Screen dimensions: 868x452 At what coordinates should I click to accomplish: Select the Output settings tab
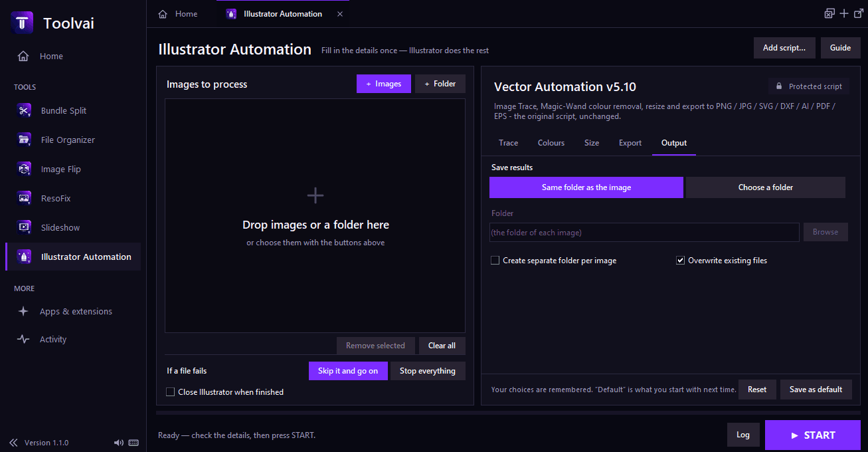(x=674, y=143)
